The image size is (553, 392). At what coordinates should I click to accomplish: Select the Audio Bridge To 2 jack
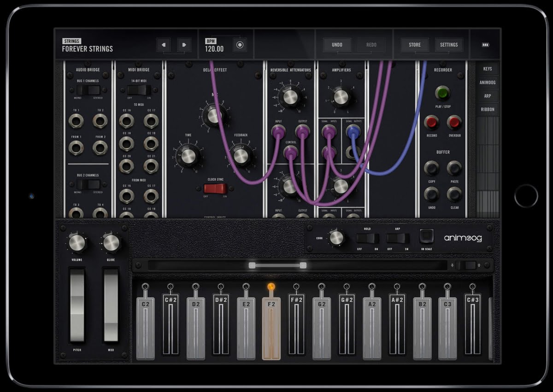[x=100, y=121]
